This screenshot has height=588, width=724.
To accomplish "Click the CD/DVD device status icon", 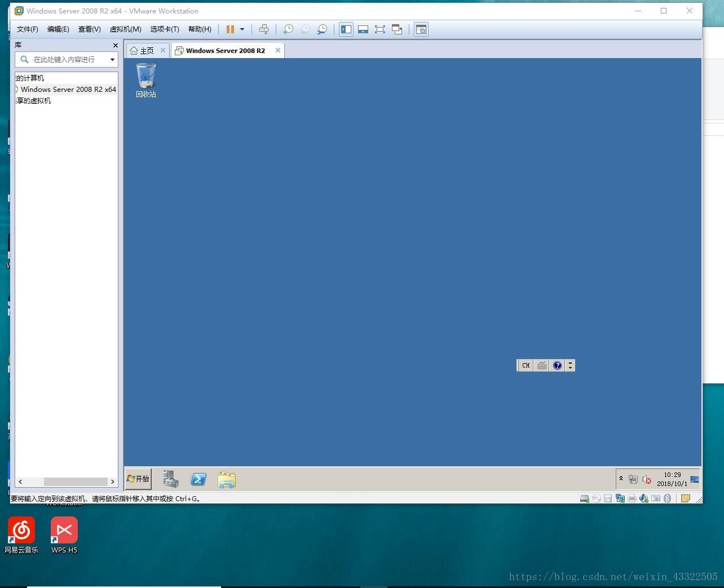I will (596, 498).
